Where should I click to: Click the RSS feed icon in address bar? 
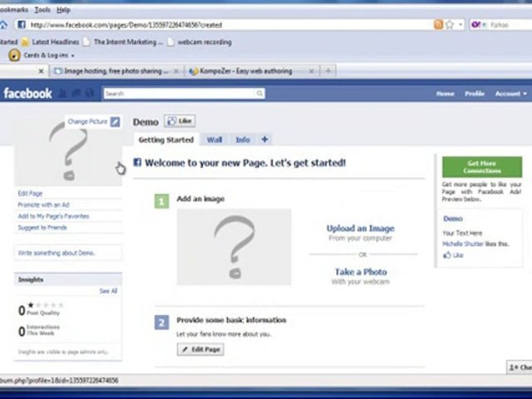[438, 24]
